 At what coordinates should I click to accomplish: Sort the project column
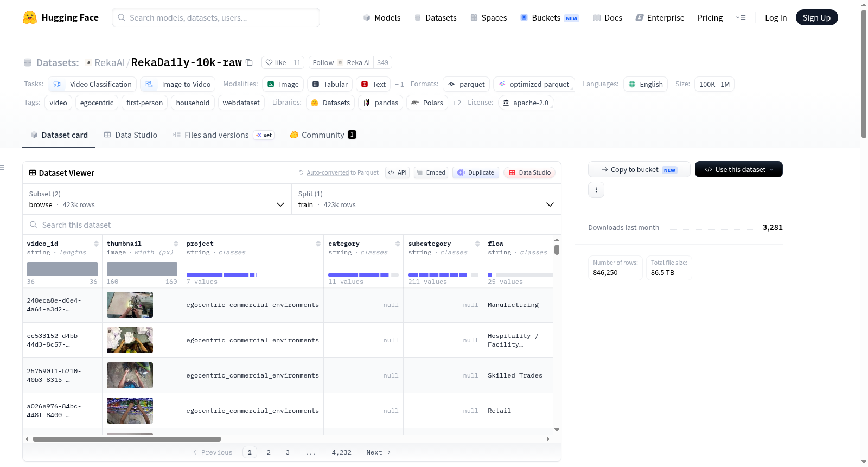point(318,244)
